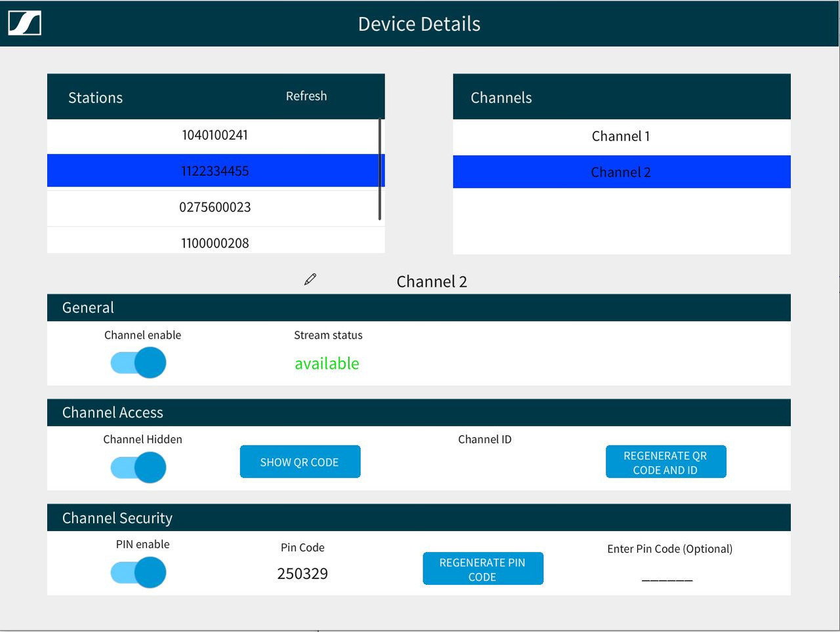Select station 1122334455
840x632 pixels.
pyautogui.click(x=215, y=171)
